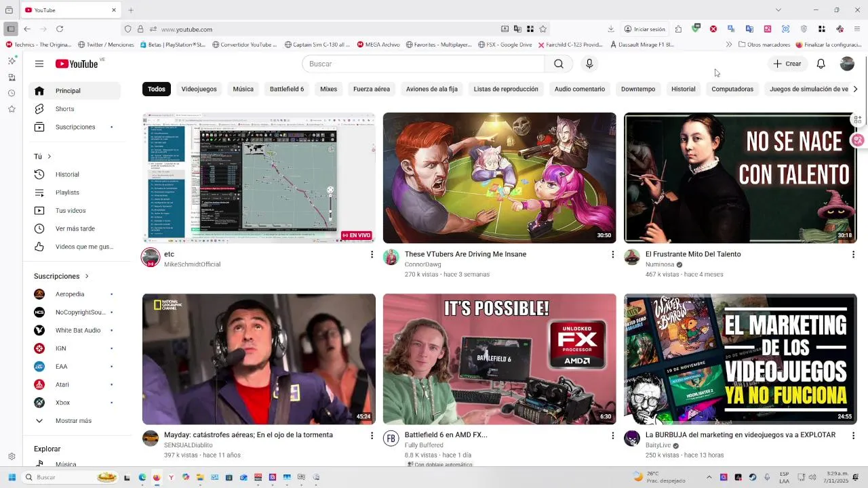This screenshot has width=868, height=488.
Task: Select the Computadoras chip
Action: point(732,89)
